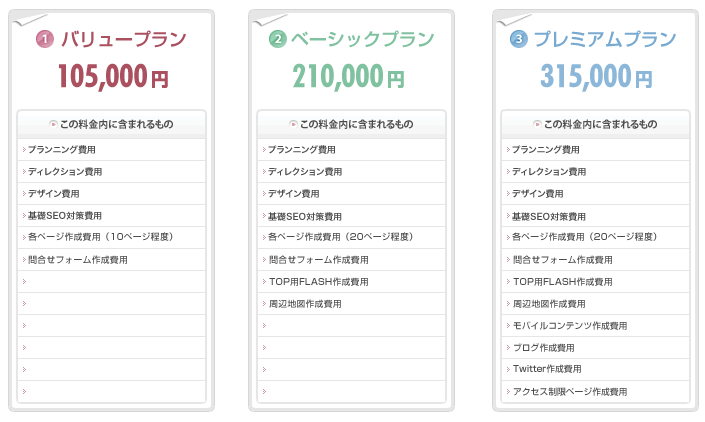Click 周辺地図作成費用 in Basic plan

click(x=305, y=304)
